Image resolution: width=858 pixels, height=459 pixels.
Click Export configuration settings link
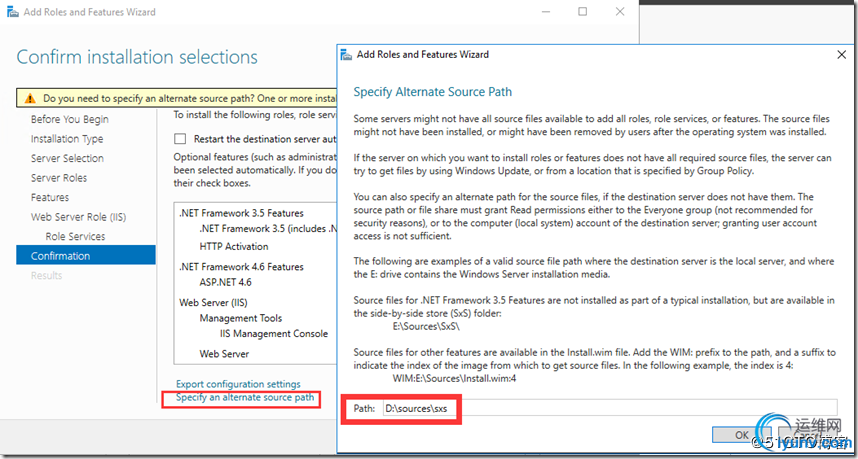(x=238, y=384)
